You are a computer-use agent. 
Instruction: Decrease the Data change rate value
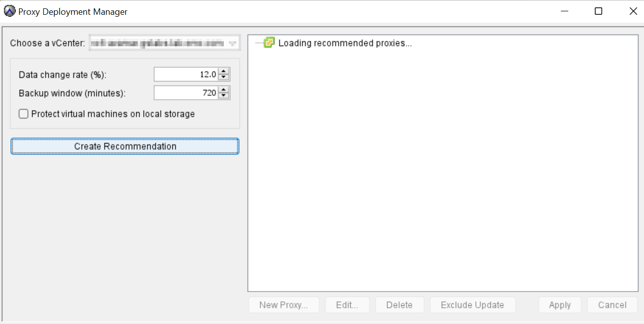coord(224,77)
